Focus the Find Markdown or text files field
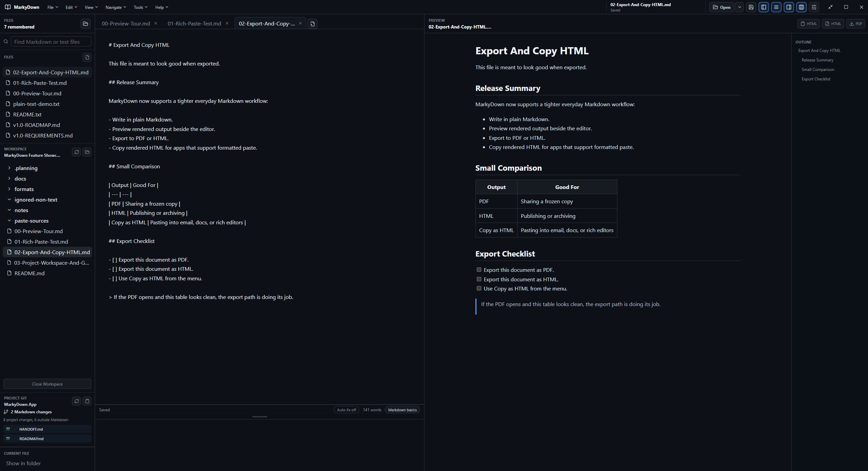Screen dimensions: 868x471 coord(51,42)
